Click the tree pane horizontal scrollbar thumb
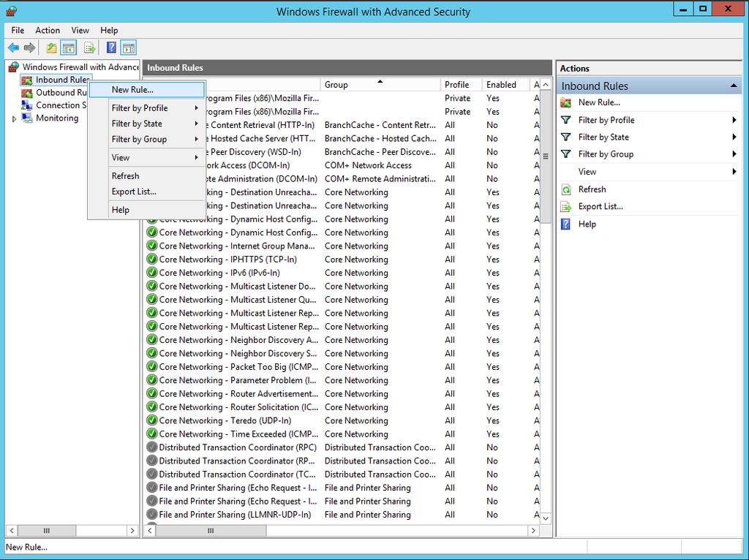The height and width of the screenshot is (560, 749). (x=46, y=531)
